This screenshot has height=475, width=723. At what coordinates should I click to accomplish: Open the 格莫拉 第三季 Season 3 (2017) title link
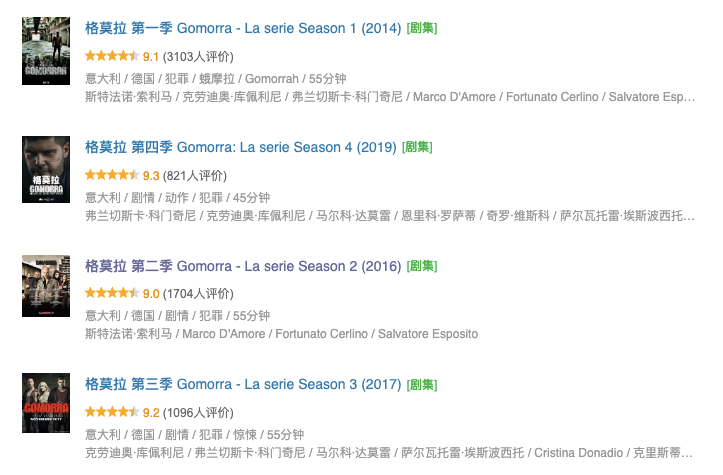(x=243, y=384)
